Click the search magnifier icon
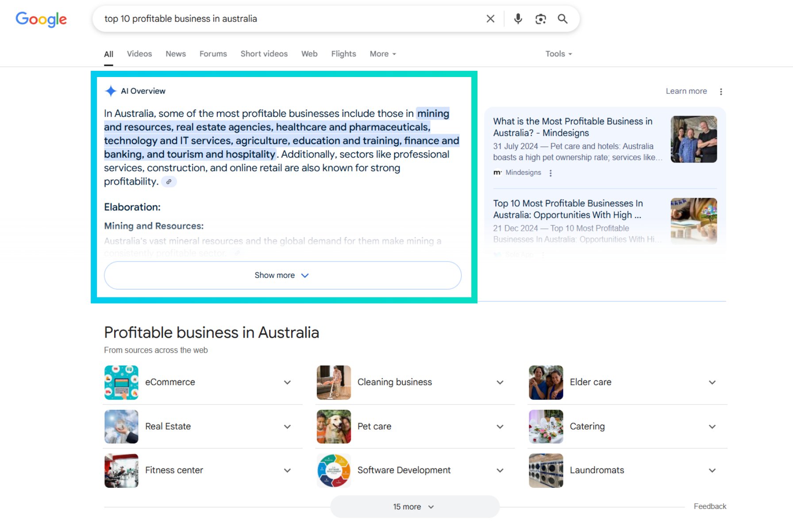This screenshot has height=532, width=793. click(562, 19)
